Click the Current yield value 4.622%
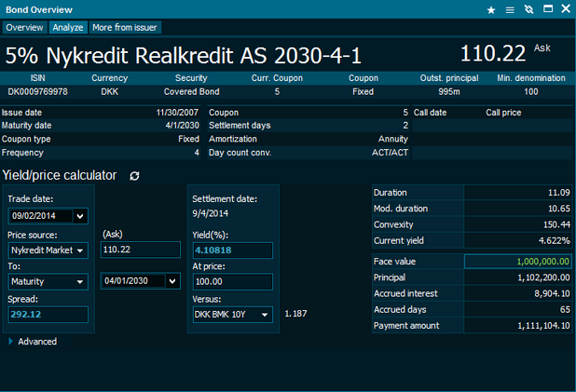Screen dimensions: 576x392 click(555, 241)
